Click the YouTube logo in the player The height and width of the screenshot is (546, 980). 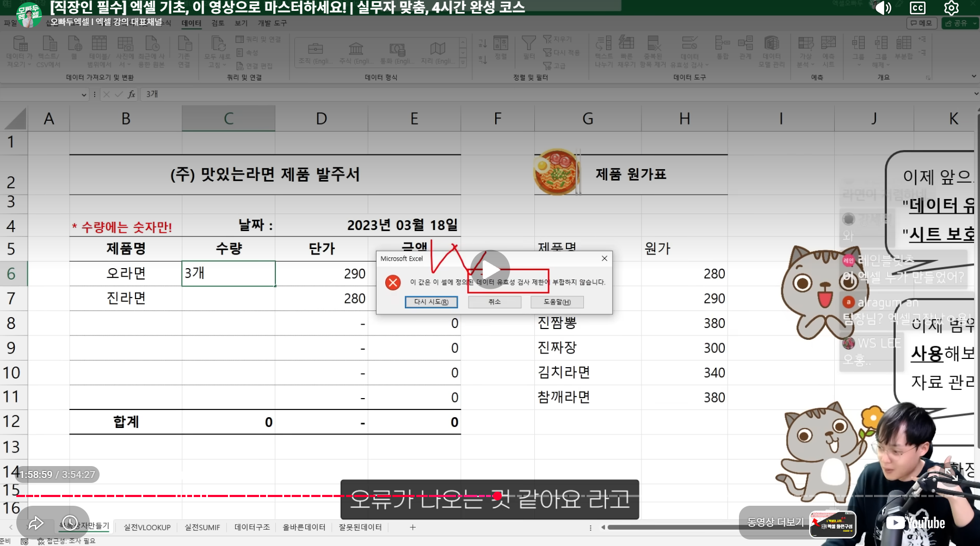pos(915,523)
